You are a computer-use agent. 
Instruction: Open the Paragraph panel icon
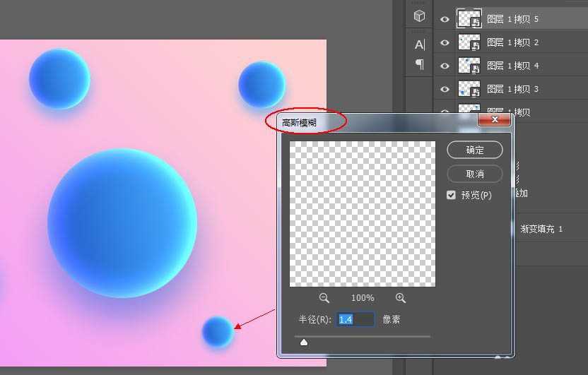[x=420, y=64]
